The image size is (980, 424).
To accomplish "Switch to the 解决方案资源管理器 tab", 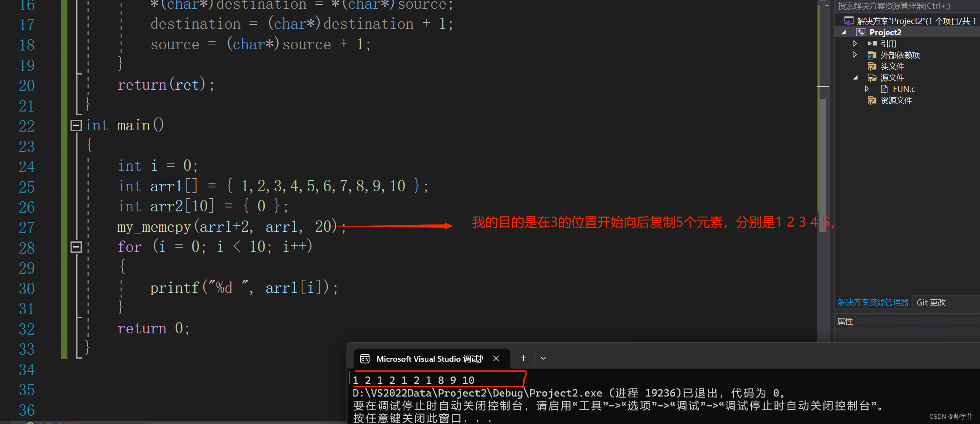I will pyautogui.click(x=873, y=302).
